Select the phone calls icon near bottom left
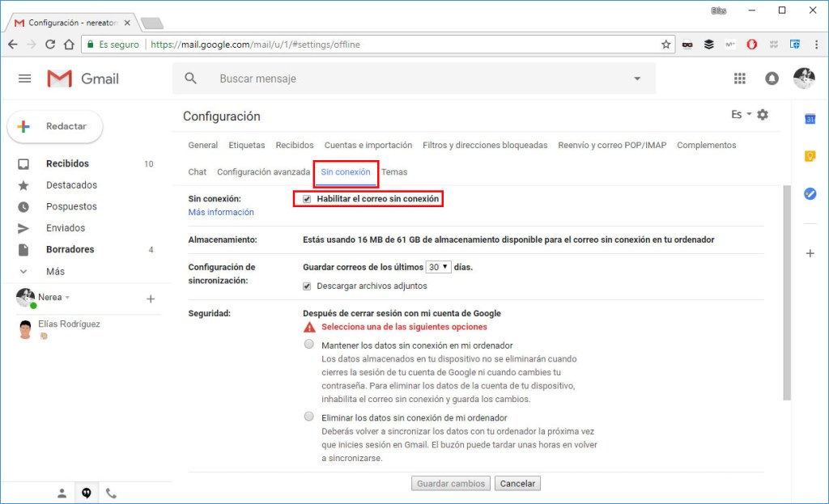The height and width of the screenshot is (504, 829). click(x=111, y=492)
